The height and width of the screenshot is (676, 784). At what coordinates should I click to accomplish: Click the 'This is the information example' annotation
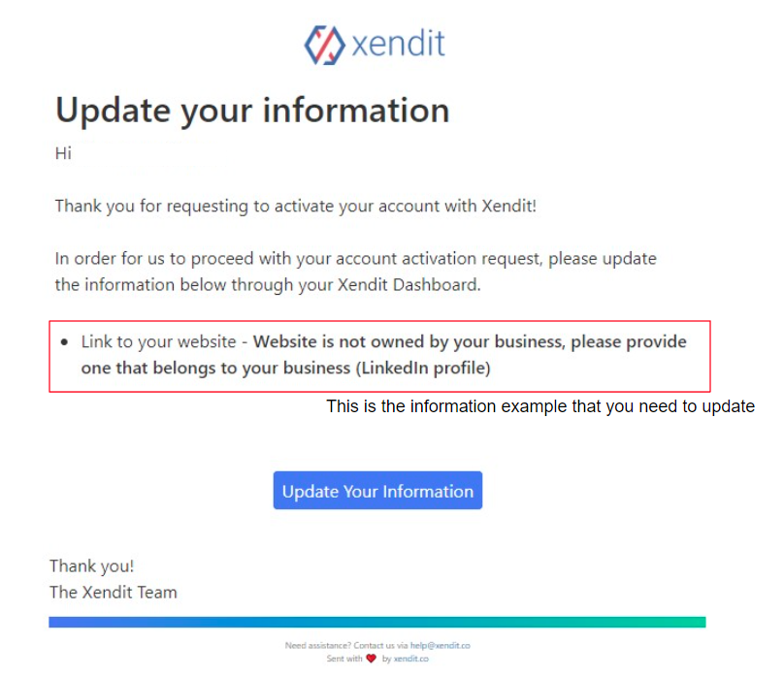[540, 406]
